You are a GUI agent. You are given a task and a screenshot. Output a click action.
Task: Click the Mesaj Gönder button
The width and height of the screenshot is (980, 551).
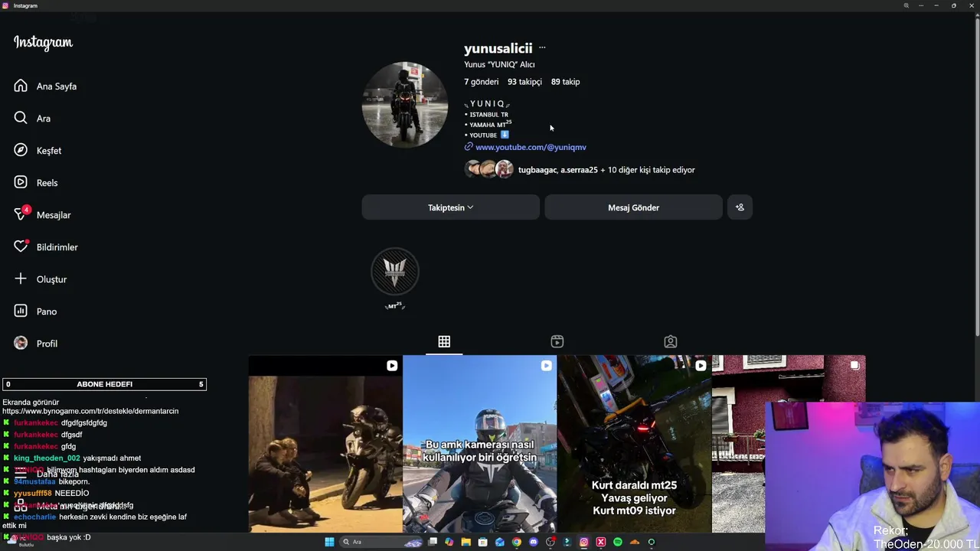(633, 207)
